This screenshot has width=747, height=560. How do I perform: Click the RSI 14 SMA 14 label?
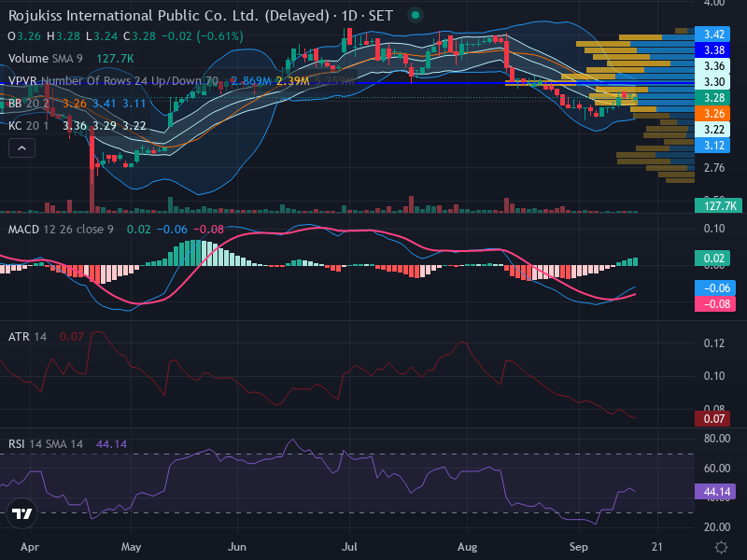[46, 444]
